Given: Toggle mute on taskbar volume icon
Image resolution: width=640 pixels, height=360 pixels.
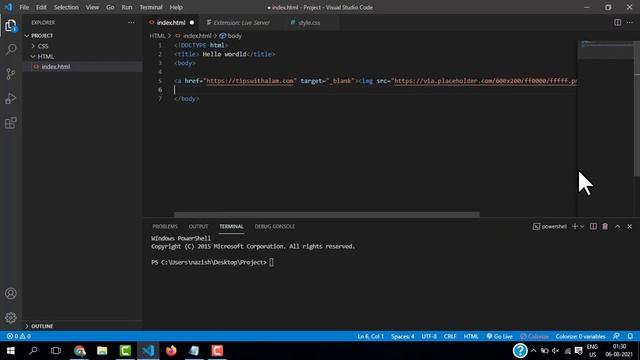Looking at the screenshot, I should click(x=556, y=351).
